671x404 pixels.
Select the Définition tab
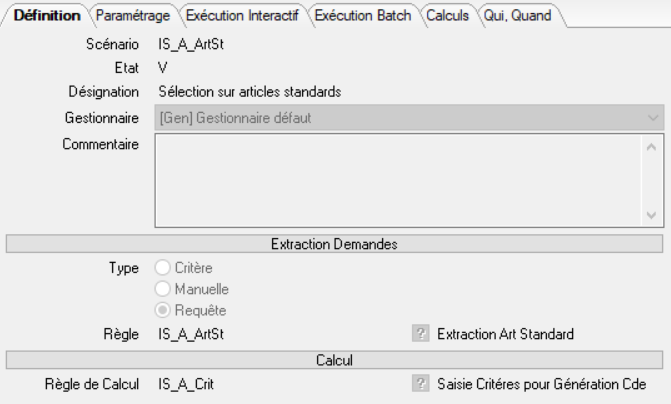[x=47, y=16]
